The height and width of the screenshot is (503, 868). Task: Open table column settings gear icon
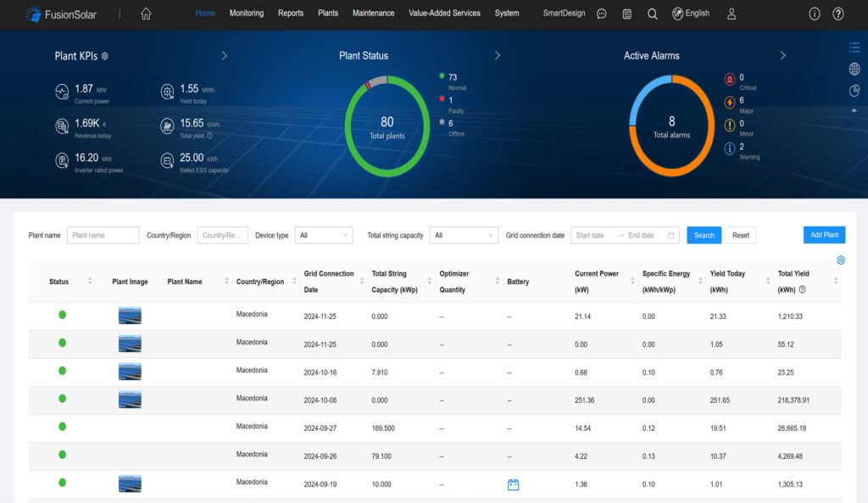pos(841,260)
